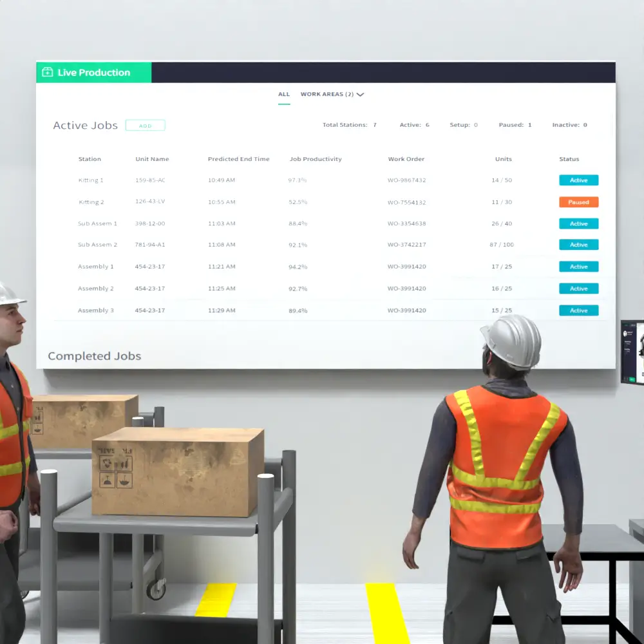Click the WORK AREAS (2) tab

pyautogui.click(x=327, y=94)
